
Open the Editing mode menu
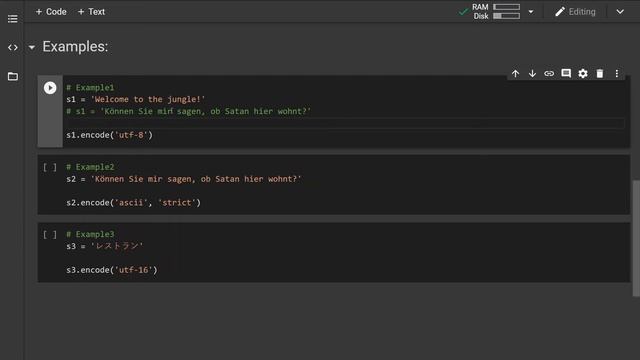576,12
